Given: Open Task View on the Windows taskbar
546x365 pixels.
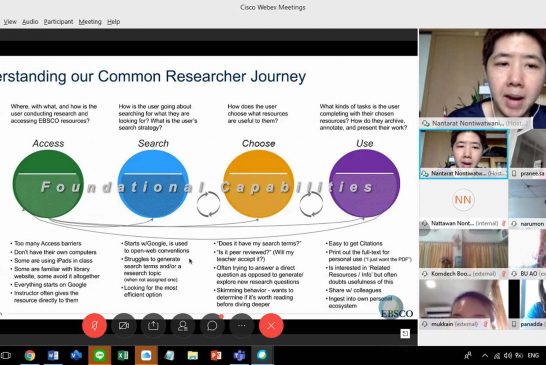Looking at the screenshot, I should click(6, 355).
